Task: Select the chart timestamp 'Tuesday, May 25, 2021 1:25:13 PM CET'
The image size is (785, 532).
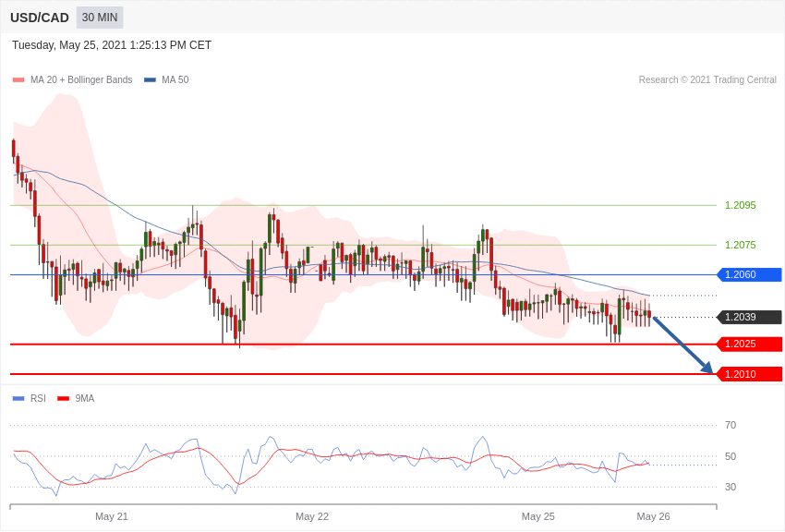Action: coord(112,45)
